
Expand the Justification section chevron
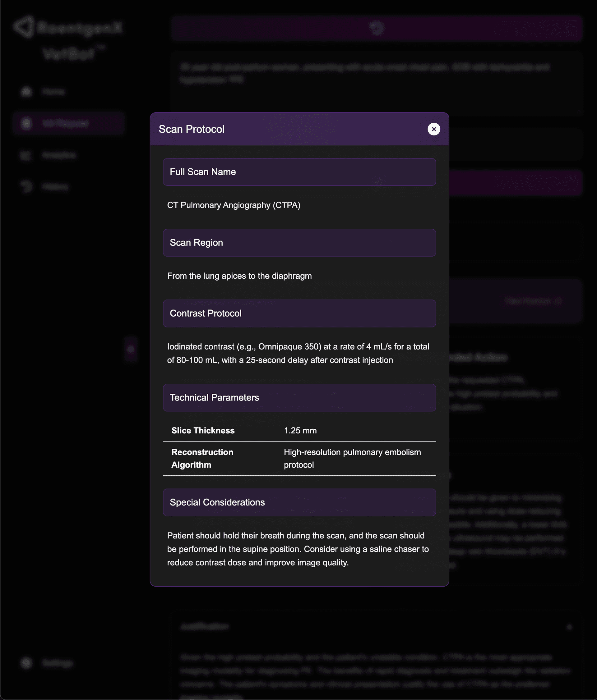pyautogui.click(x=569, y=627)
